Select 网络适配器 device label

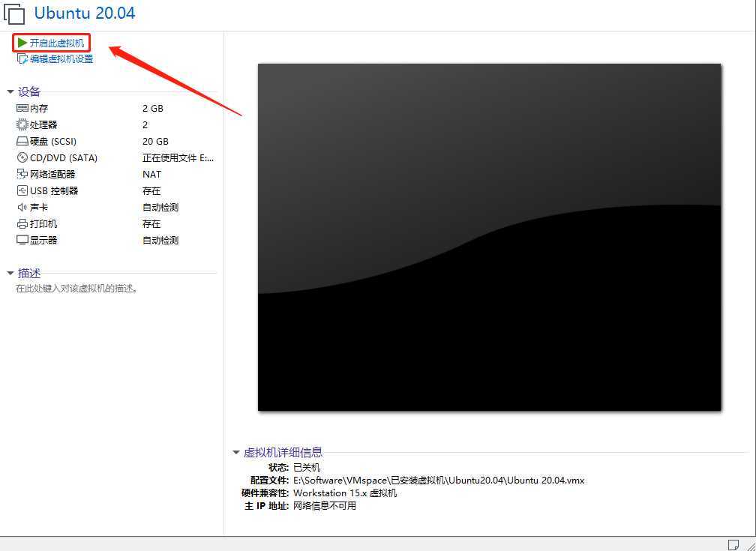click(52, 174)
